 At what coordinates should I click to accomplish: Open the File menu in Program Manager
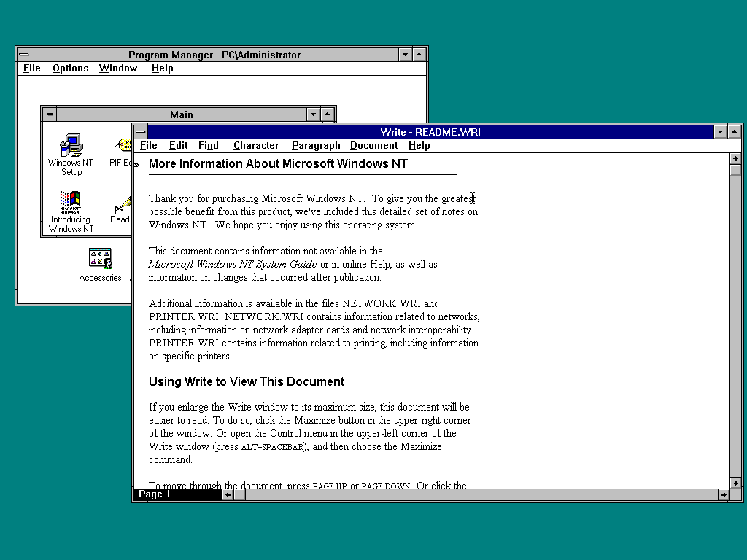click(x=32, y=68)
